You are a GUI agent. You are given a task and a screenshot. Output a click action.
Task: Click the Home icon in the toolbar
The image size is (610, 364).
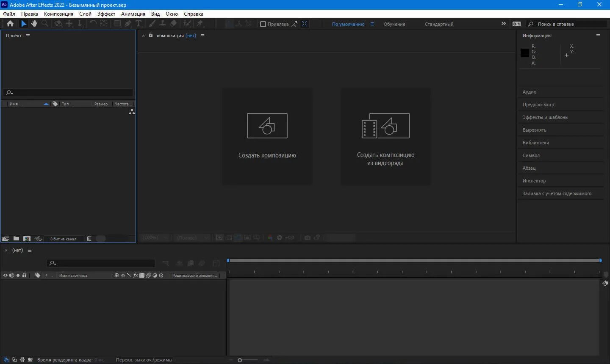[x=10, y=24]
